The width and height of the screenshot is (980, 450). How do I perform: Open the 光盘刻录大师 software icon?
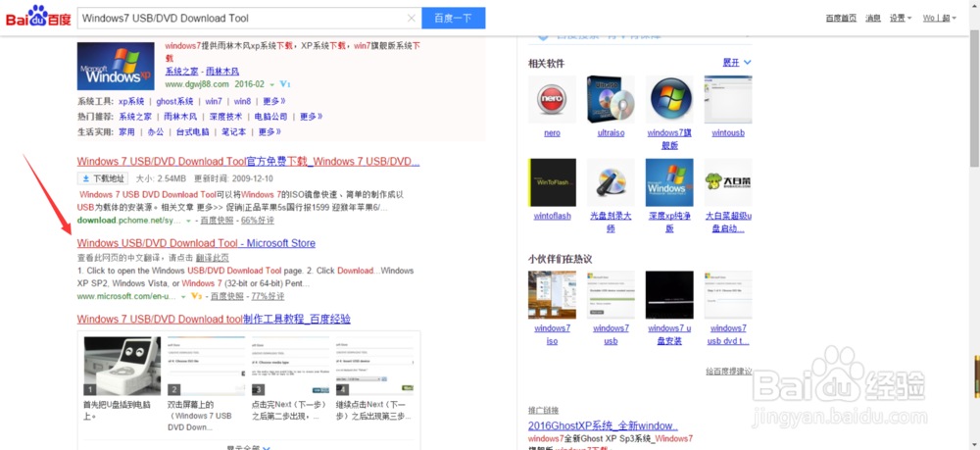pos(611,182)
